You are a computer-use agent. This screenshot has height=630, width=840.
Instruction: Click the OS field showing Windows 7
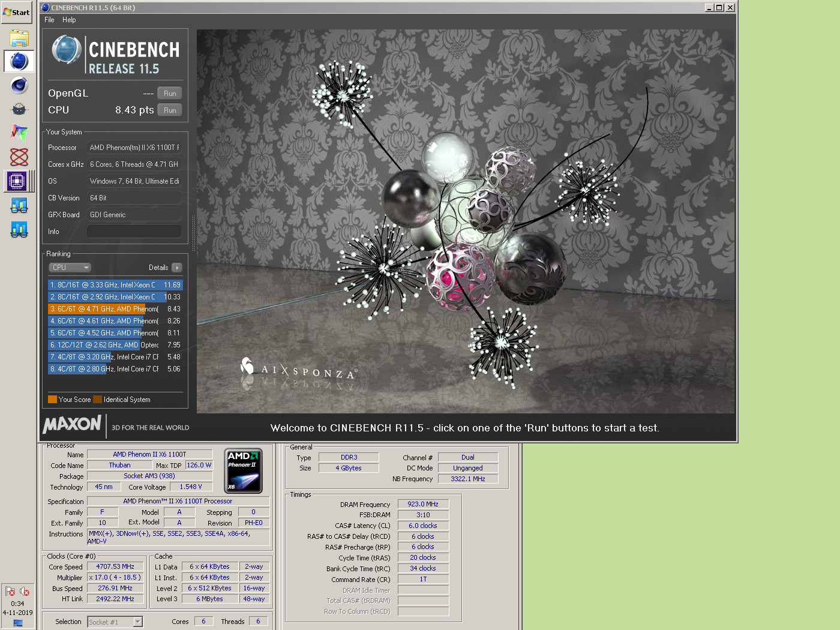[134, 181]
